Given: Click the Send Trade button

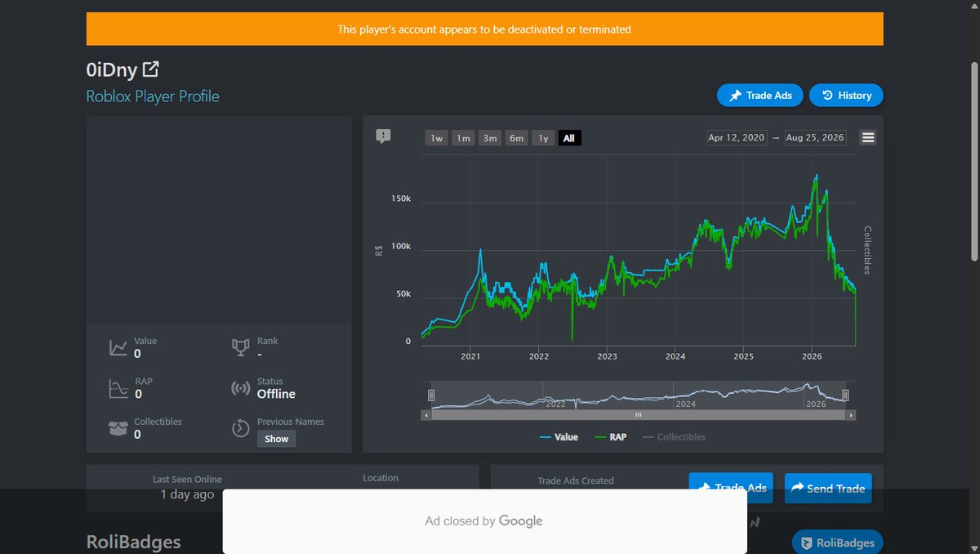Looking at the screenshot, I should 828,488.
